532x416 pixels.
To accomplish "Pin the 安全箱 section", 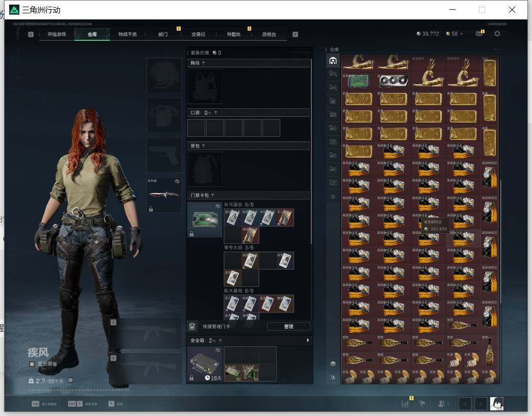I will [x=308, y=340].
